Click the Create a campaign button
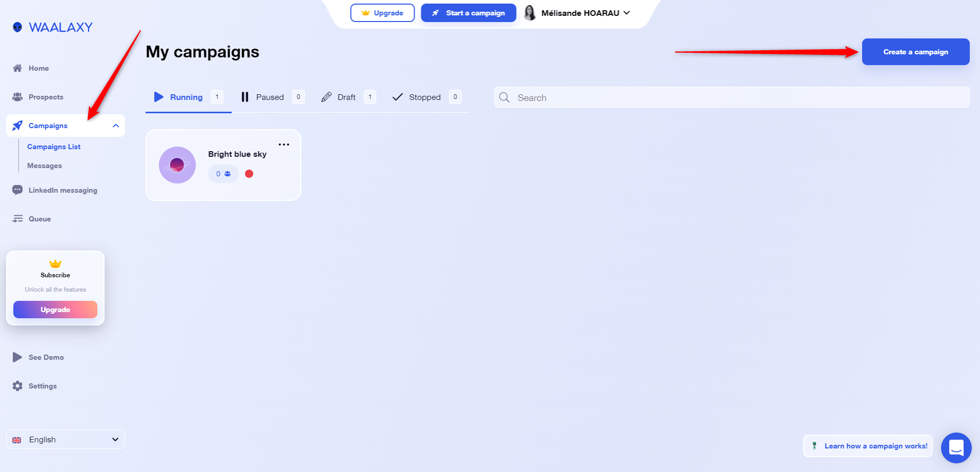The width and height of the screenshot is (980, 472). 916,52
